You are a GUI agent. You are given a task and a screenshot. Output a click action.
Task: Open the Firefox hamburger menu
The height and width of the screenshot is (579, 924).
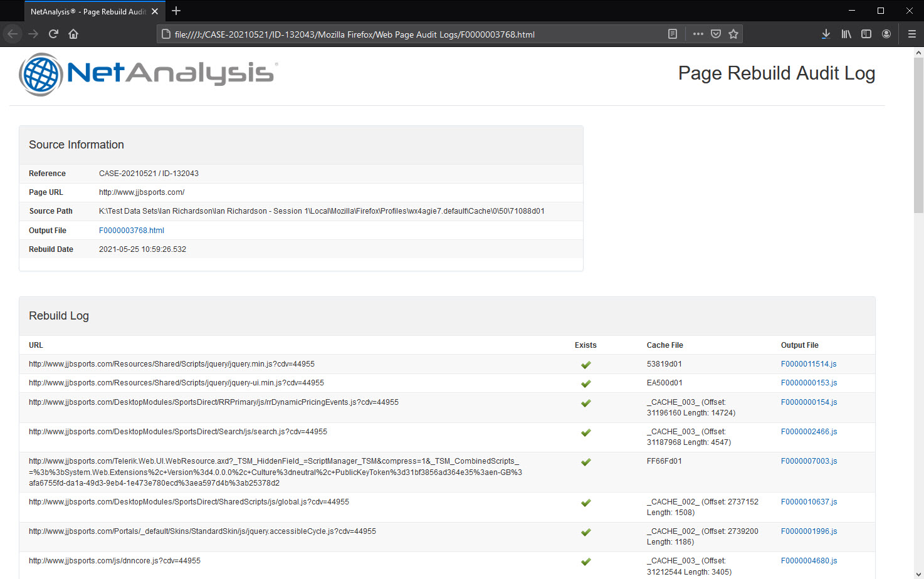912,34
